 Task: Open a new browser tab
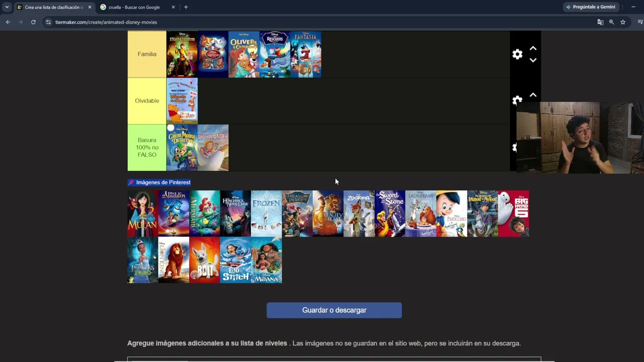click(x=186, y=7)
